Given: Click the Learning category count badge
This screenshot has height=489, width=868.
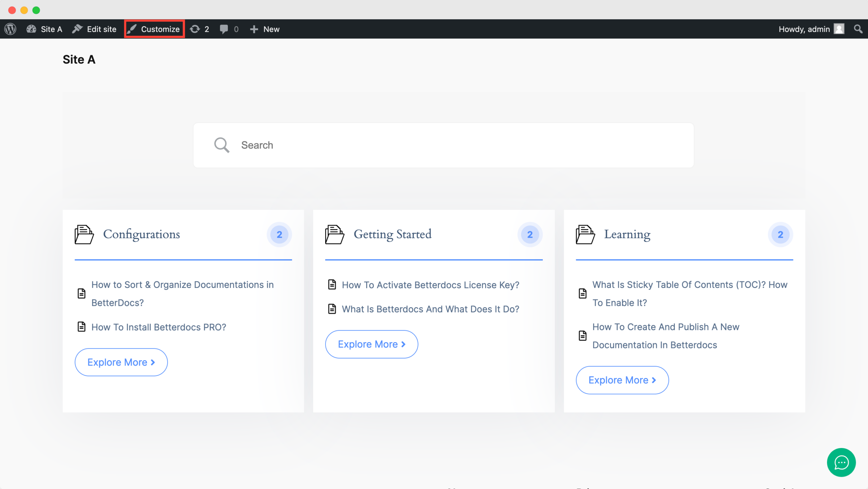Looking at the screenshot, I should (781, 234).
